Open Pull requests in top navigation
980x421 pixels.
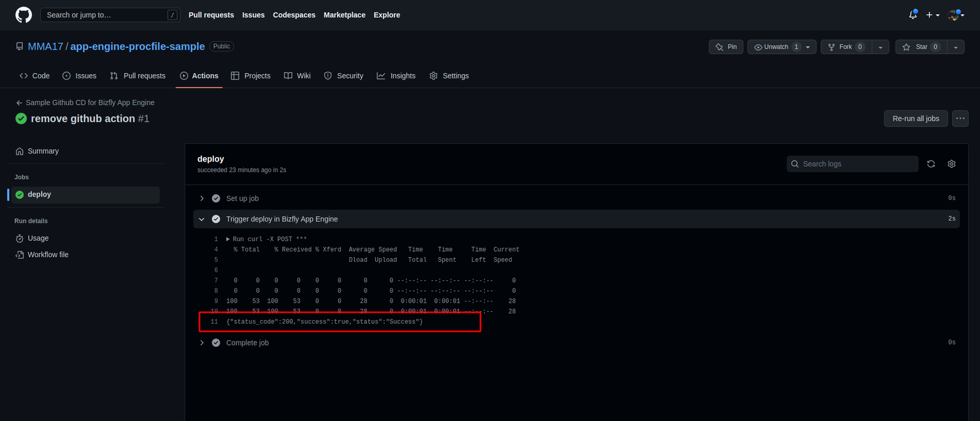coord(211,15)
